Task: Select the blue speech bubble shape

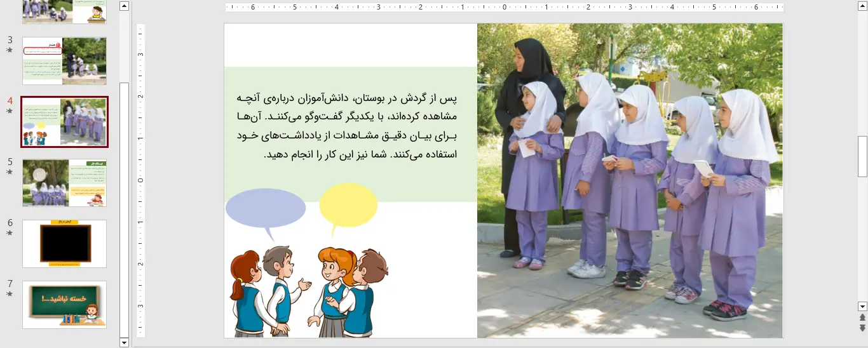Action: pos(265,208)
